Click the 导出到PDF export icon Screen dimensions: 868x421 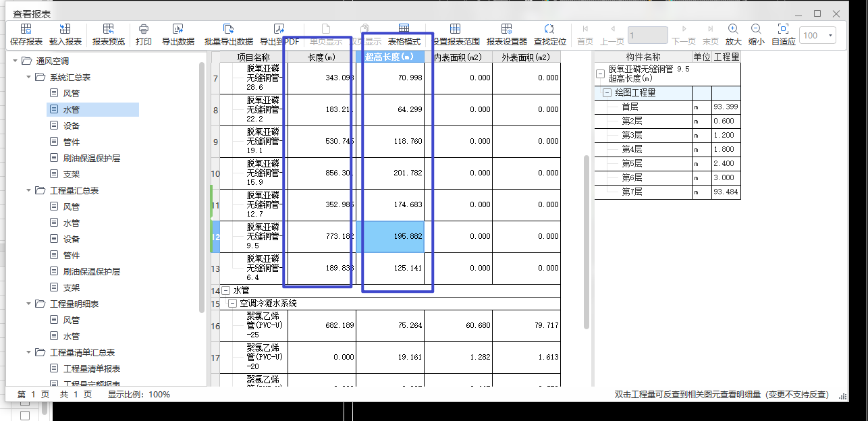click(279, 29)
